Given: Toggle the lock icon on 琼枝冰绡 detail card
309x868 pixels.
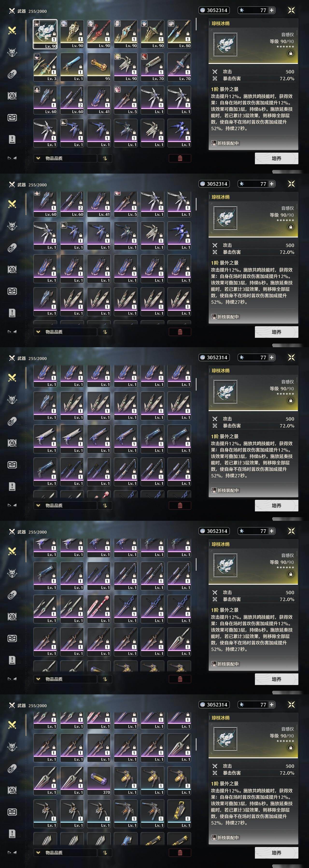Looking at the screenshot, I should (290, 53).
